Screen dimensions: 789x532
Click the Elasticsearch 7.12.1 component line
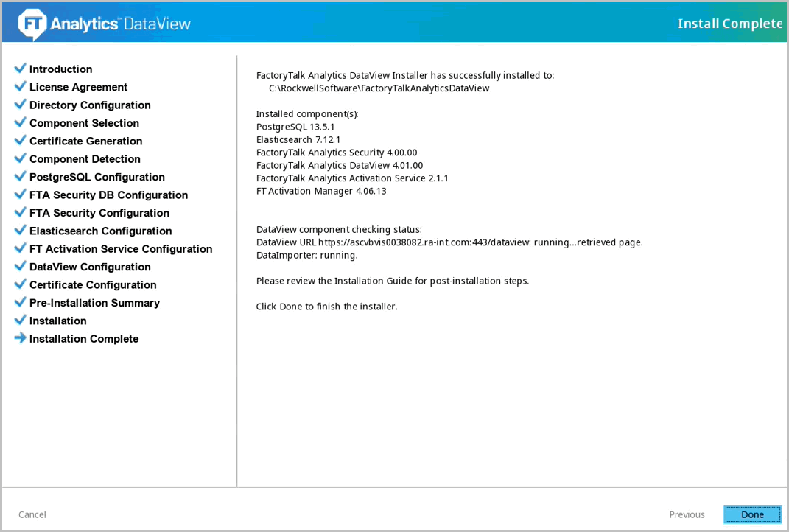(x=298, y=139)
